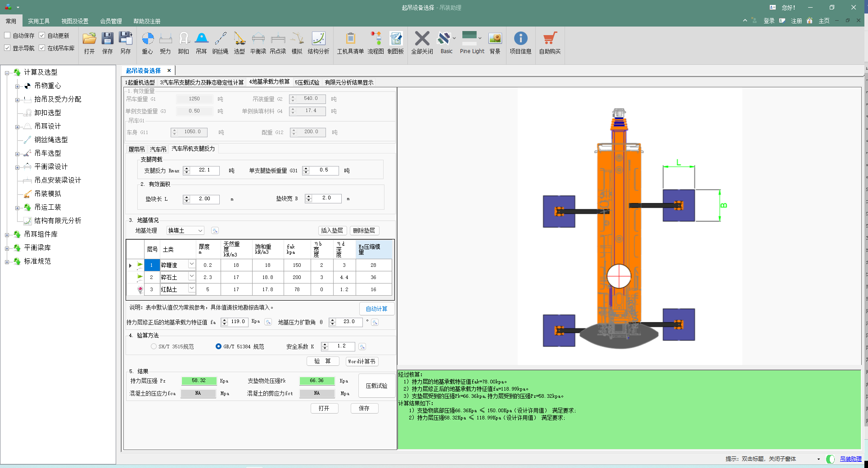
Task: Expand the 标准规范 tree node
Action: coord(7,261)
